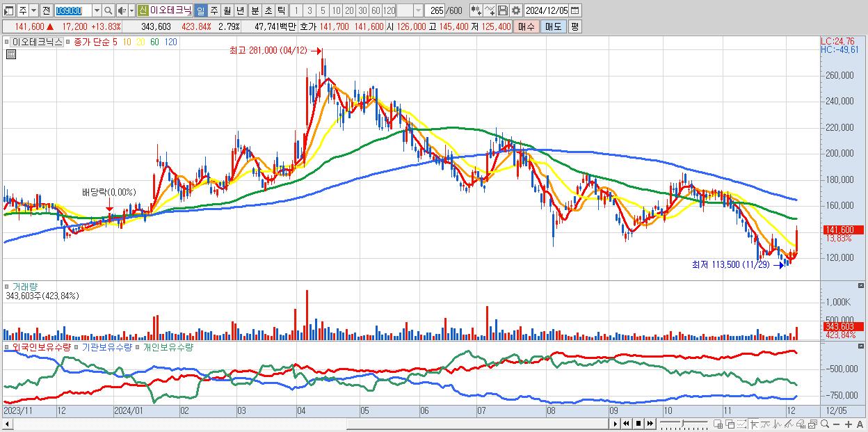
Task: Click the chart window copy icon
Action: coord(812,424)
